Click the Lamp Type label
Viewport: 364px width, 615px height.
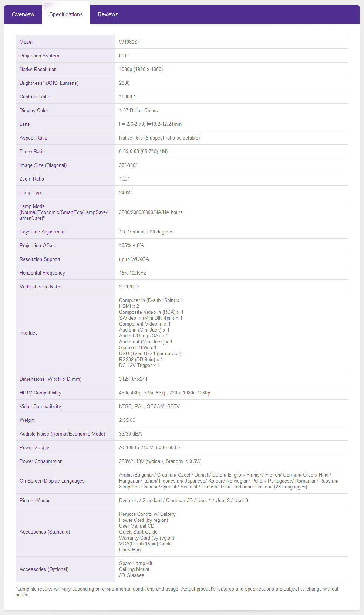click(31, 192)
